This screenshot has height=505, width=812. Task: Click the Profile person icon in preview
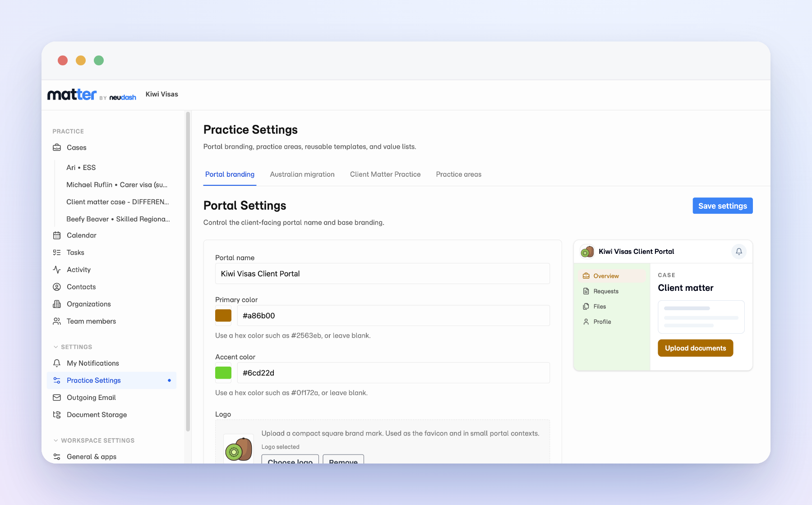tap(586, 322)
